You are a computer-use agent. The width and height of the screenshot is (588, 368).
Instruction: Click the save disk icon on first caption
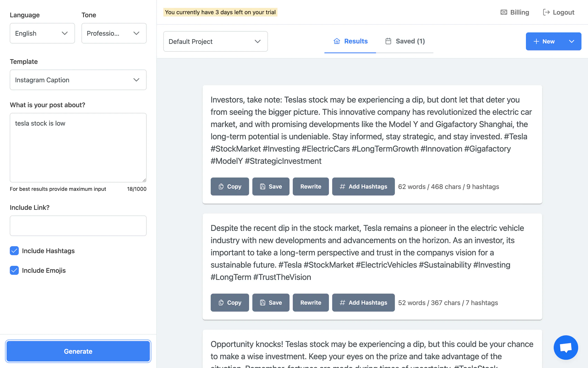(263, 187)
